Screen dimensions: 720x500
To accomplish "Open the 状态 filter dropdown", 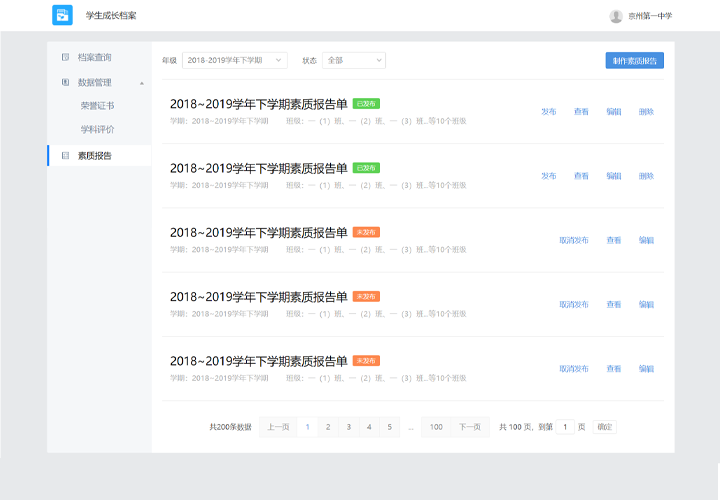I will pyautogui.click(x=352, y=60).
